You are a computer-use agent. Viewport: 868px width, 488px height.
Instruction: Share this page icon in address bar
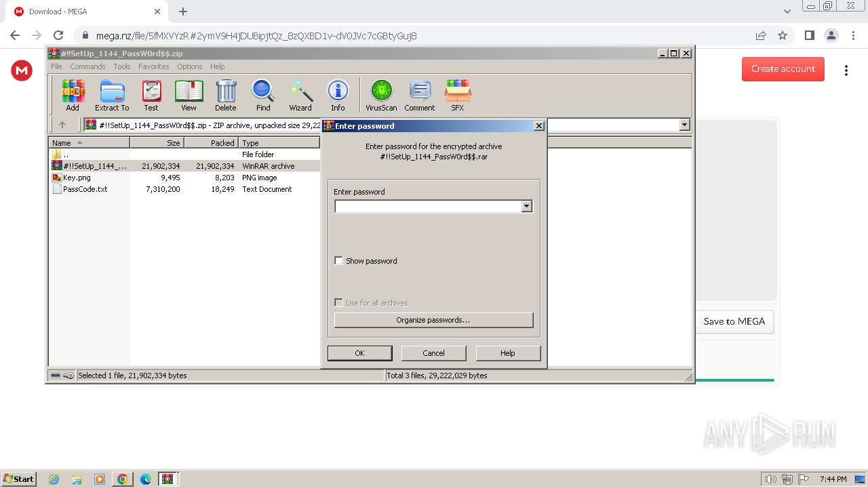click(761, 35)
